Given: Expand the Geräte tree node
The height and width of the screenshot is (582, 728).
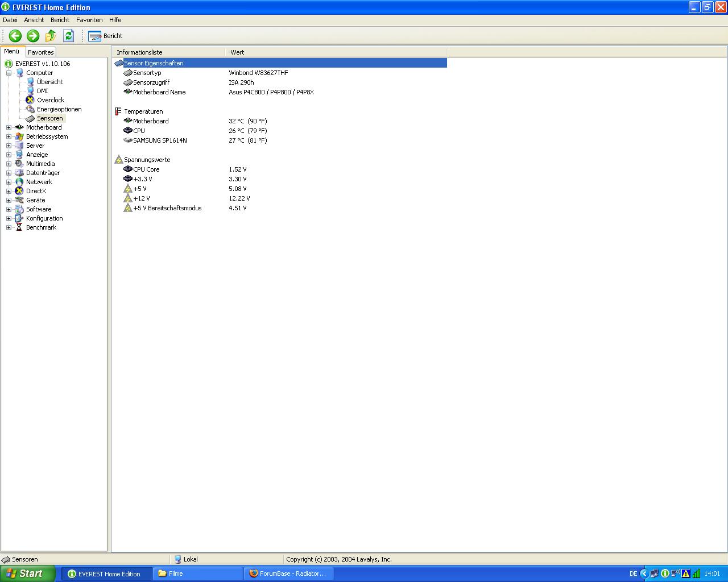Looking at the screenshot, I should [9, 200].
